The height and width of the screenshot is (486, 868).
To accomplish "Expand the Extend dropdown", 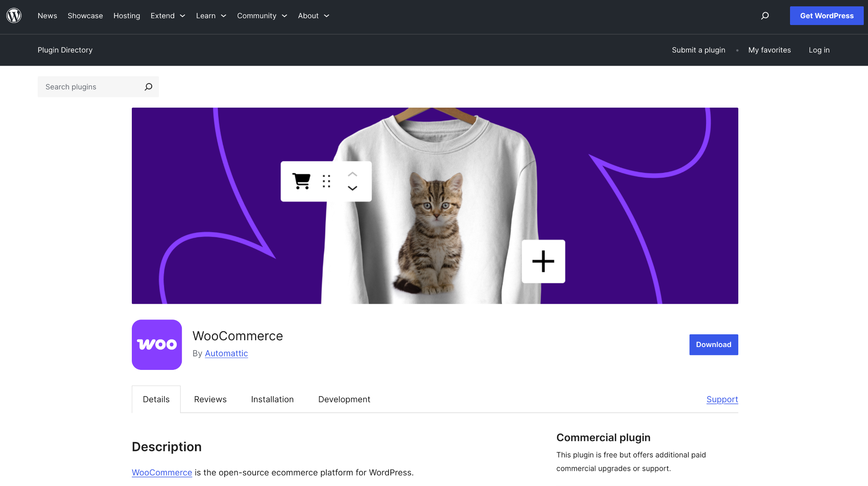I will click(167, 16).
